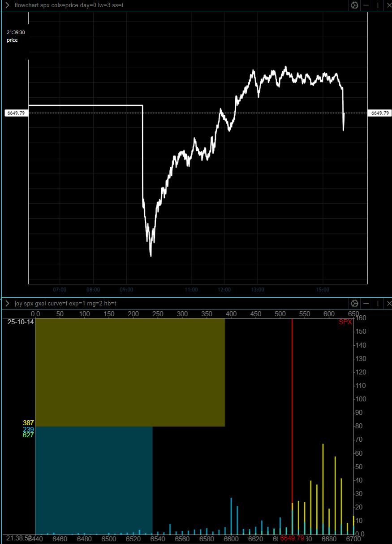Open the joy spx gxoi panel settings gear

[354, 303]
